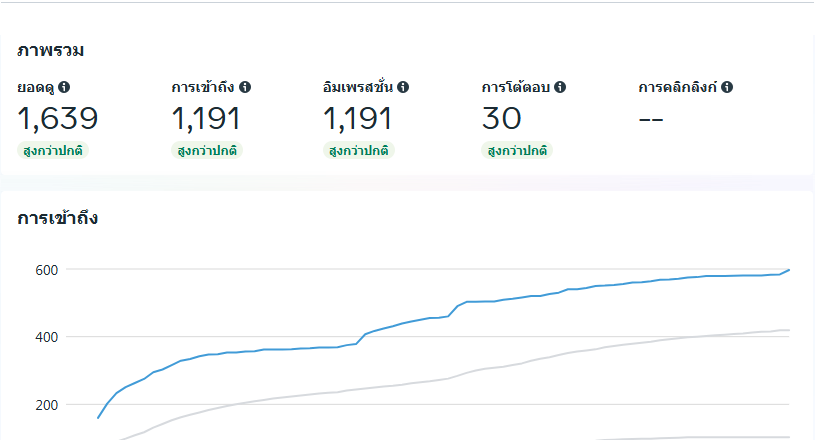Click the การเข้าถึง chart title
This screenshot has width=815, height=440.
tap(57, 218)
